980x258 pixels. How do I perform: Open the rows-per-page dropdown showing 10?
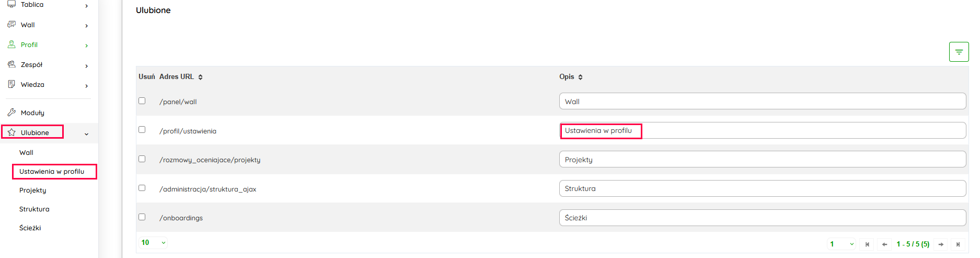pos(153,243)
